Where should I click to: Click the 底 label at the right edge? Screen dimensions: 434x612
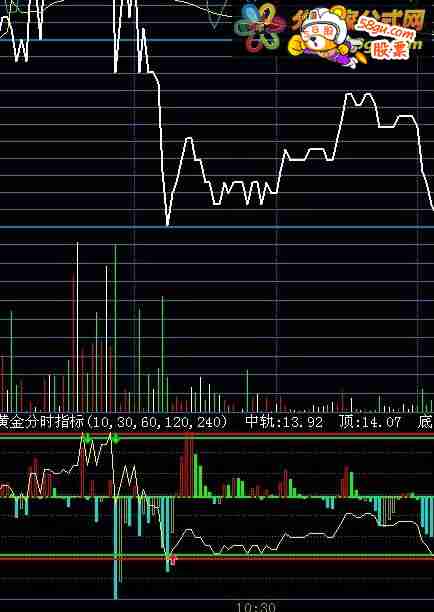(x=425, y=422)
